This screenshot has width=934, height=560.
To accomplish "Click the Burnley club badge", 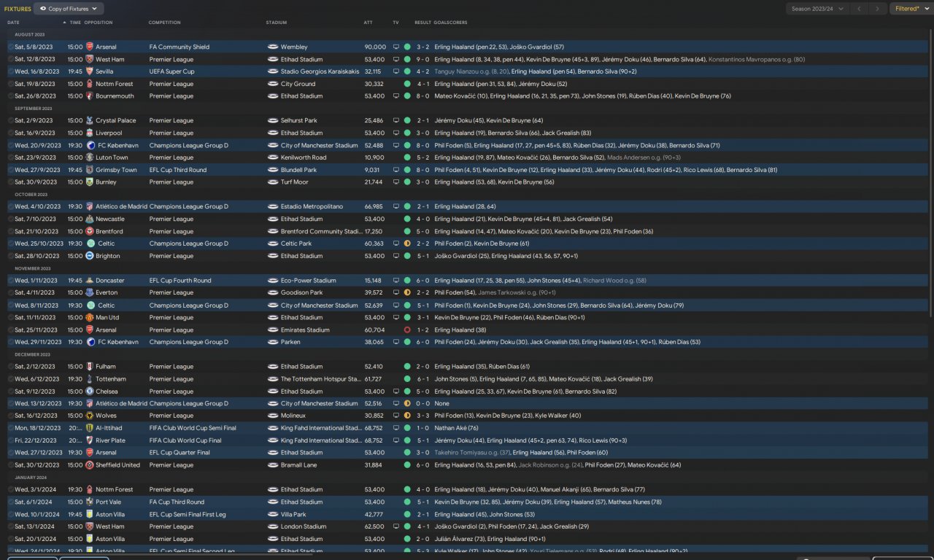I will click(x=90, y=182).
